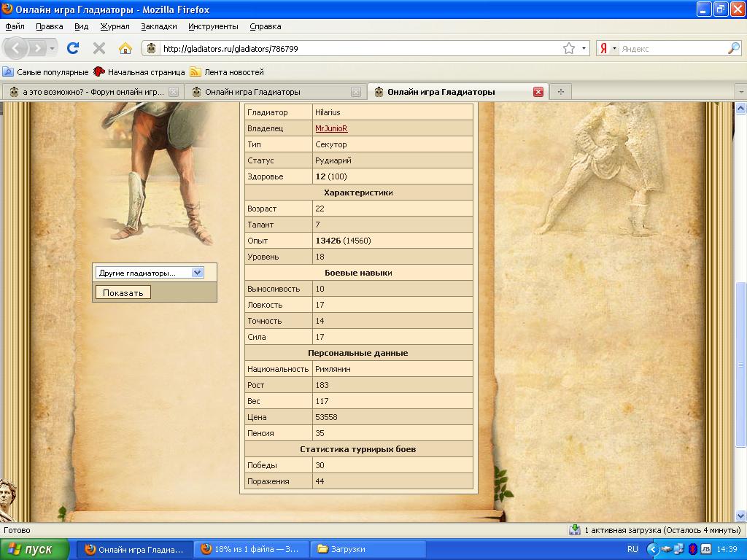Click the Yandex search magnifier icon
This screenshot has height=560, width=747.
(x=733, y=49)
